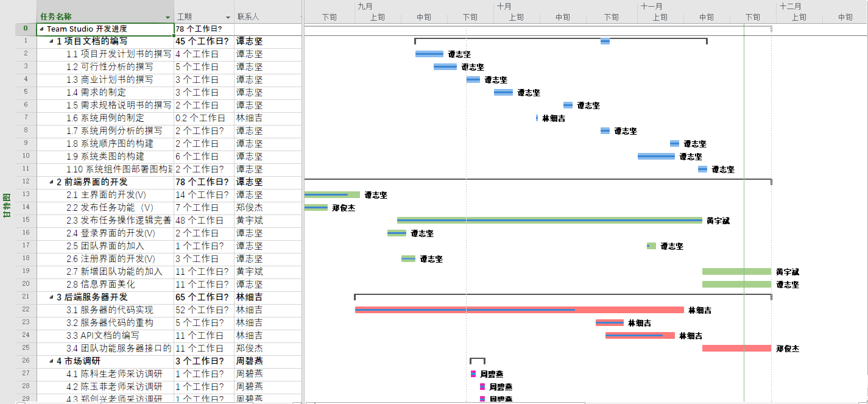Select row header number 12
The image size is (868, 404).
pyautogui.click(x=26, y=182)
